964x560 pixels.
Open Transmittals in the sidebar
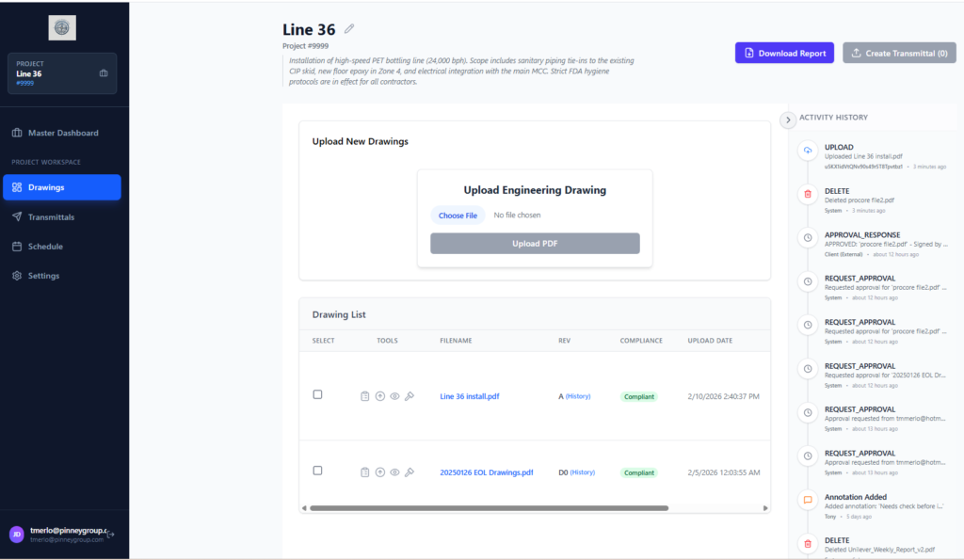pos(51,217)
